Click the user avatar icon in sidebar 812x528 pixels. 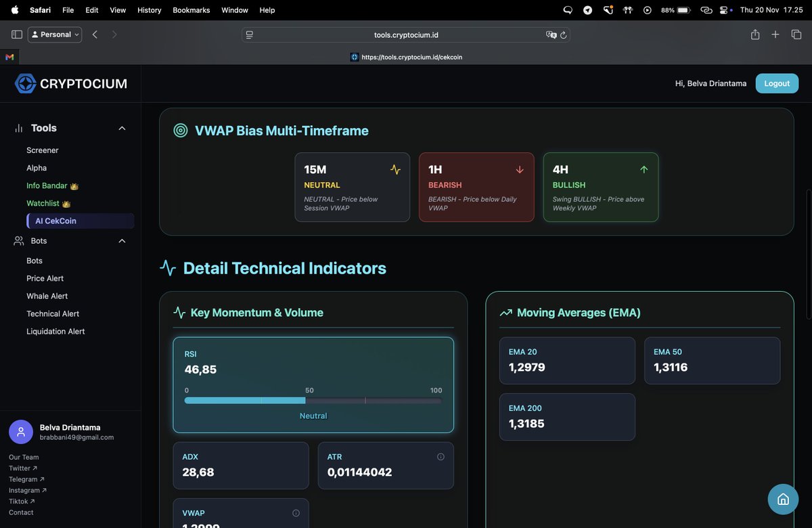click(x=20, y=431)
